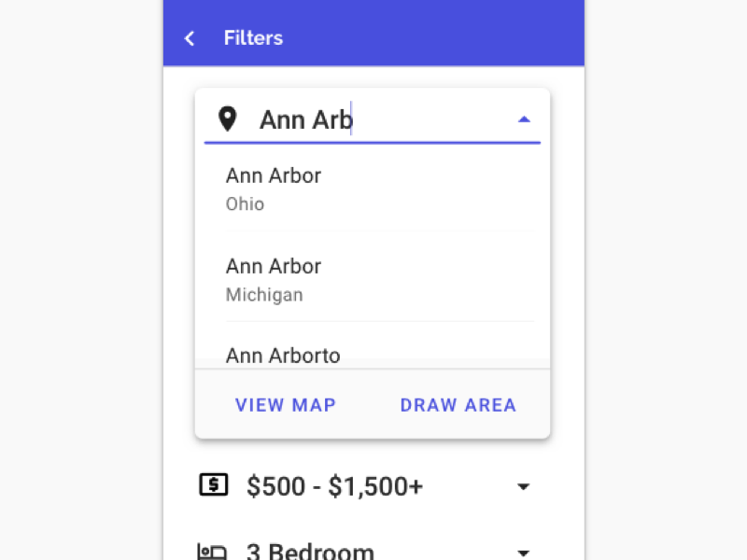Click the Michigan state sublabel
The image size is (747, 560).
click(264, 295)
